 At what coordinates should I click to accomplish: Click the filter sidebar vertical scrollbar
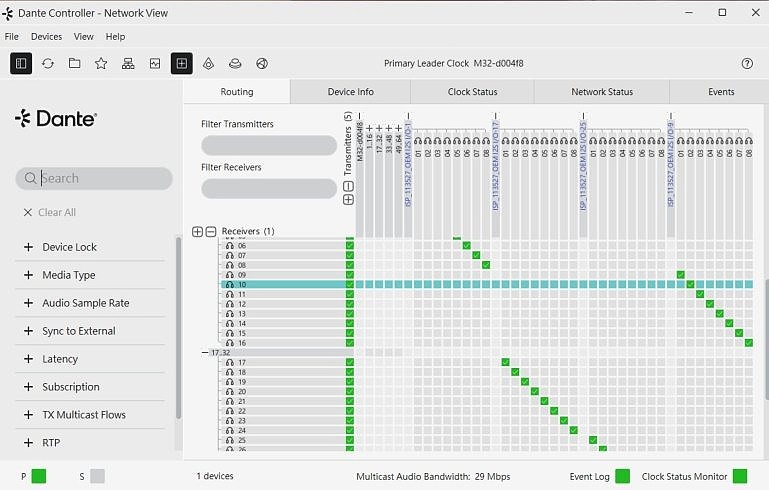pyautogui.click(x=179, y=328)
